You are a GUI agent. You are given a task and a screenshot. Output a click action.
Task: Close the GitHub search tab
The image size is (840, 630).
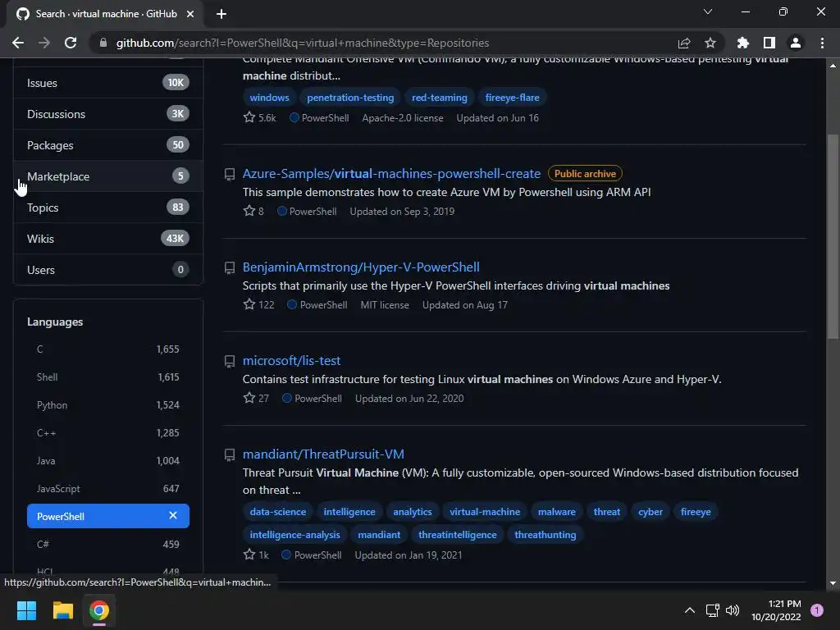[x=190, y=14]
